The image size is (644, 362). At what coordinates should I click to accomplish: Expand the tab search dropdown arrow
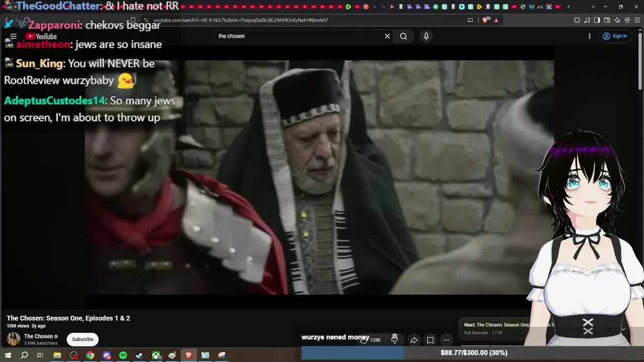[593, 7]
